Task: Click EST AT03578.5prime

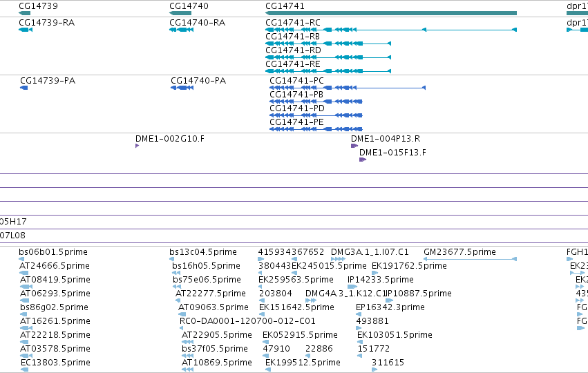Action: pyautogui.click(x=55, y=349)
